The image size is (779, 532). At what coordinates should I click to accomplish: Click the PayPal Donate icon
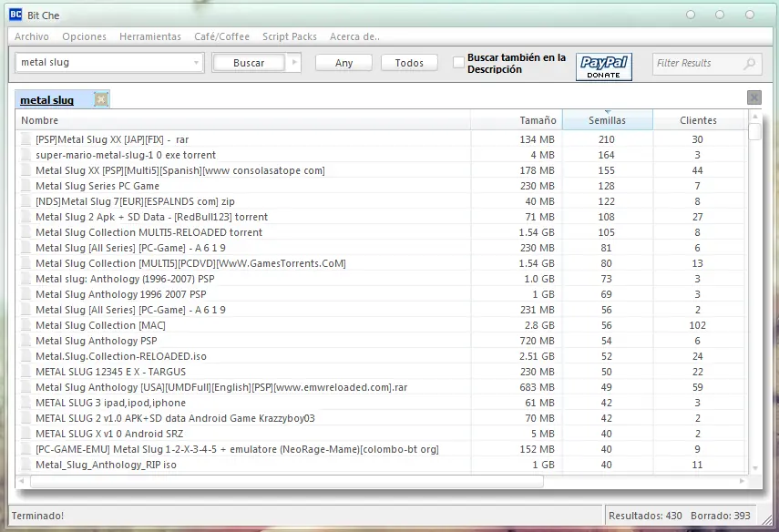click(604, 66)
